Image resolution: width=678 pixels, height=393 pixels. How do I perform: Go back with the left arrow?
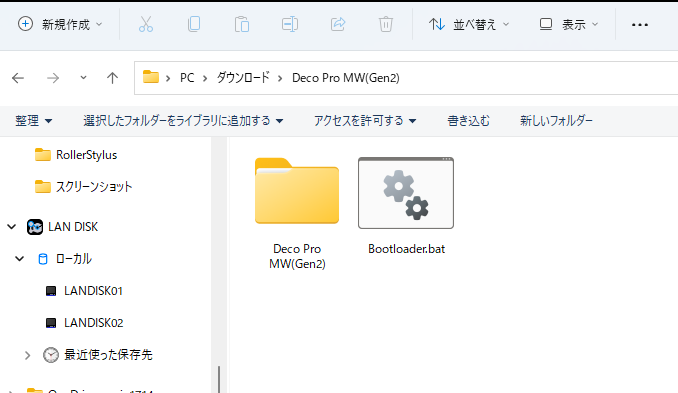point(18,78)
